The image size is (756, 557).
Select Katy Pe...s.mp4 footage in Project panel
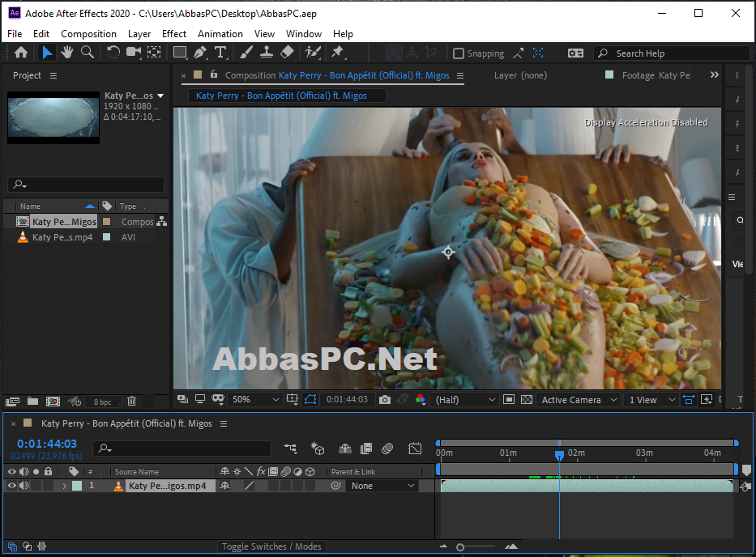point(62,237)
